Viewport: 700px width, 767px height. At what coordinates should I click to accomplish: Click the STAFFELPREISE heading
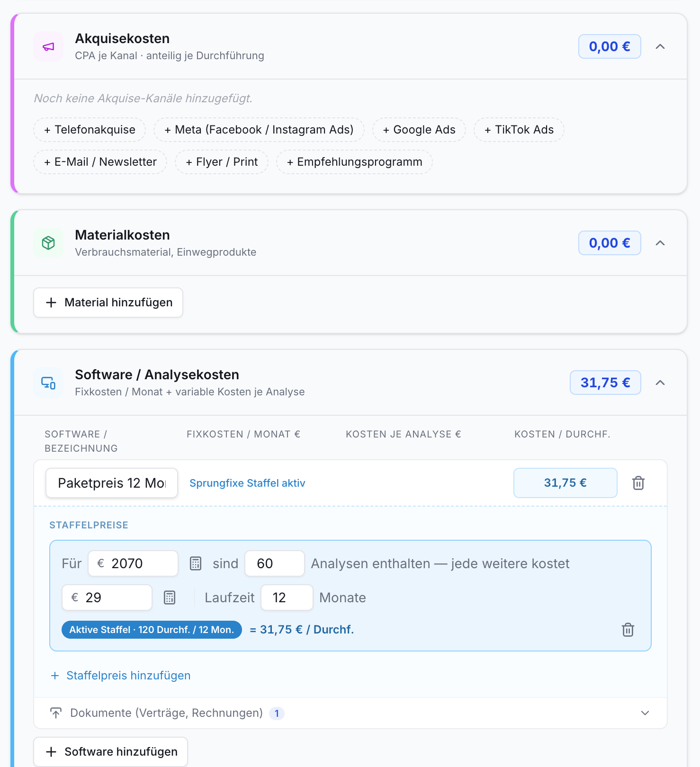[x=89, y=525]
